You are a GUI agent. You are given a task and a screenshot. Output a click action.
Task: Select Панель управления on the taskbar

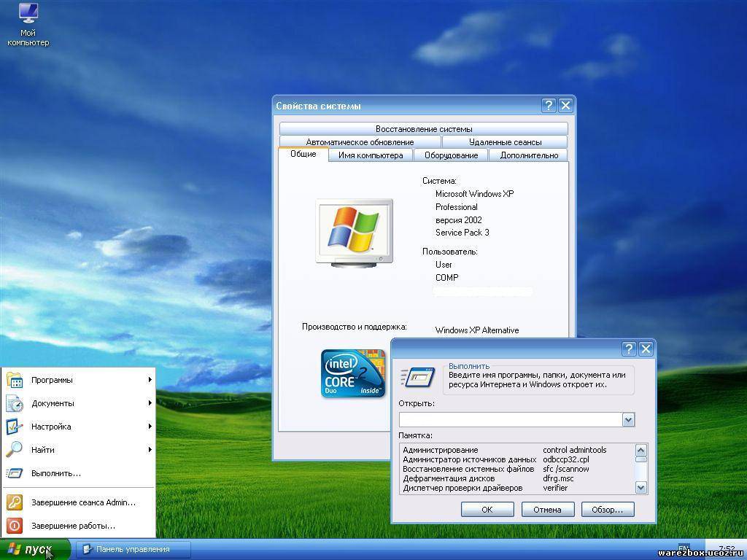point(133,549)
